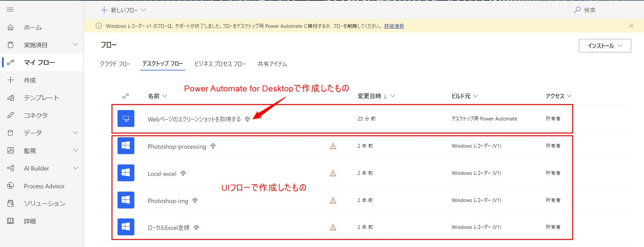The image size is (644, 247).
Task: Expand the 監視 sidebar chevron
Action: tap(76, 150)
